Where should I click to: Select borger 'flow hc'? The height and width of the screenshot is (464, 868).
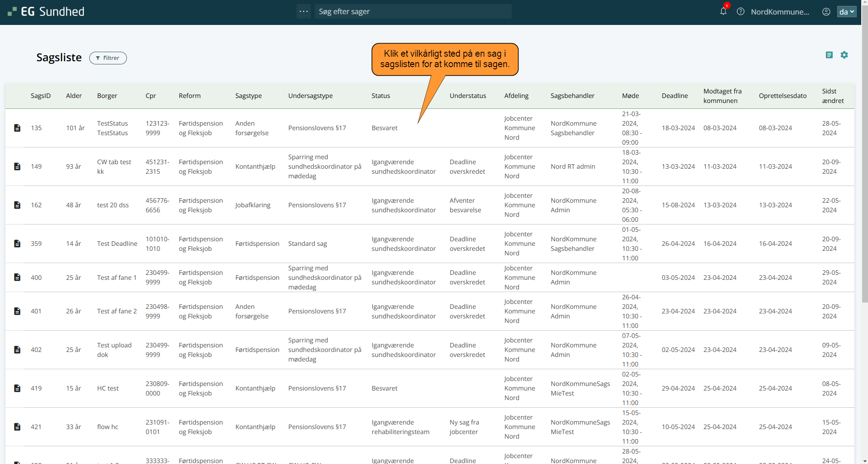pyautogui.click(x=107, y=427)
